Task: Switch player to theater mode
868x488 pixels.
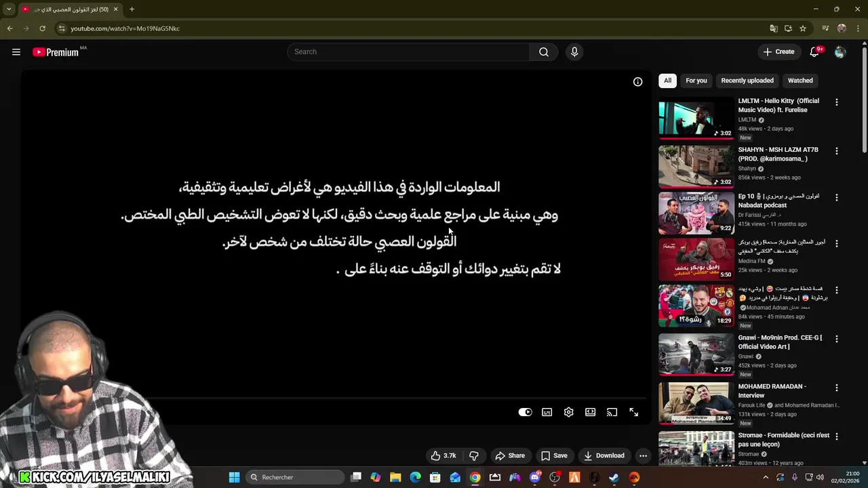Action: 591,412
